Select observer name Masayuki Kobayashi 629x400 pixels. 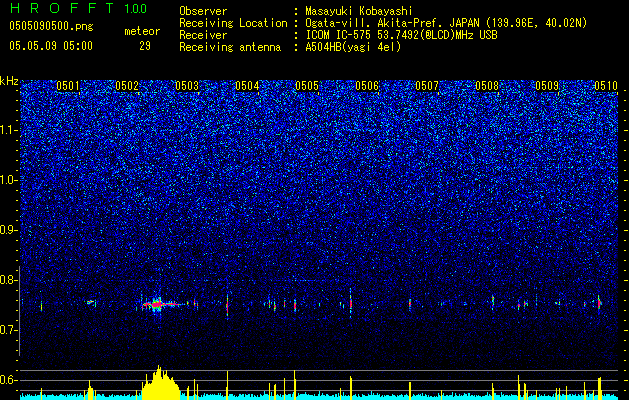(359, 11)
